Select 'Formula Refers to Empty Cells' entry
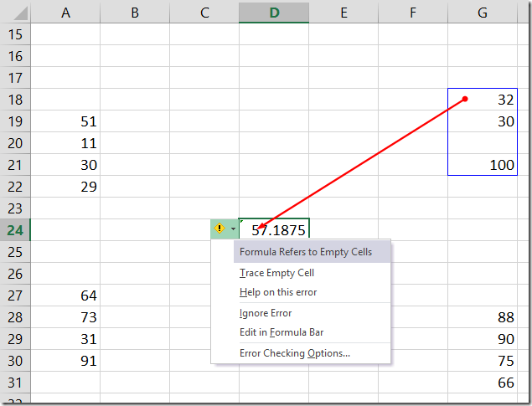Screen dimensions: 532x406 [305, 252]
